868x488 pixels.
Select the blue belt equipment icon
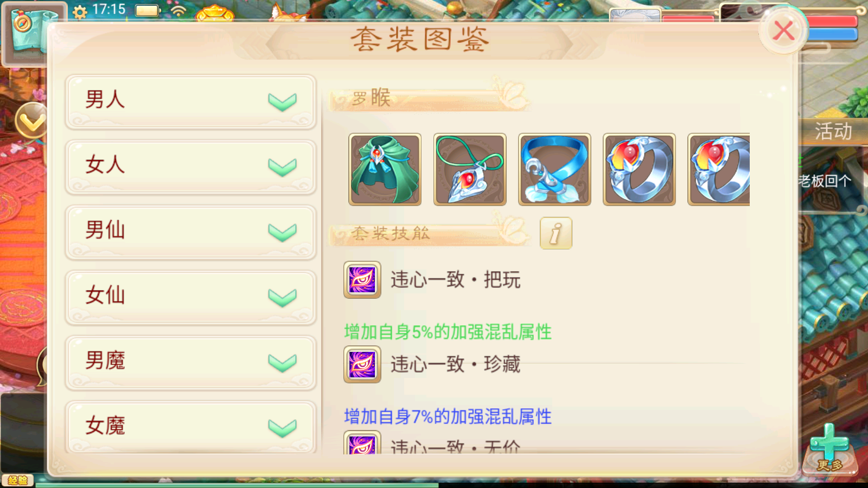pos(554,169)
